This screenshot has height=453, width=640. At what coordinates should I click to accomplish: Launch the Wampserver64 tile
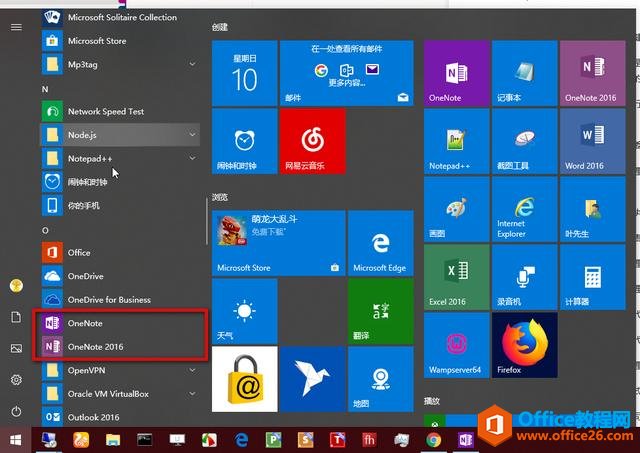click(x=457, y=345)
